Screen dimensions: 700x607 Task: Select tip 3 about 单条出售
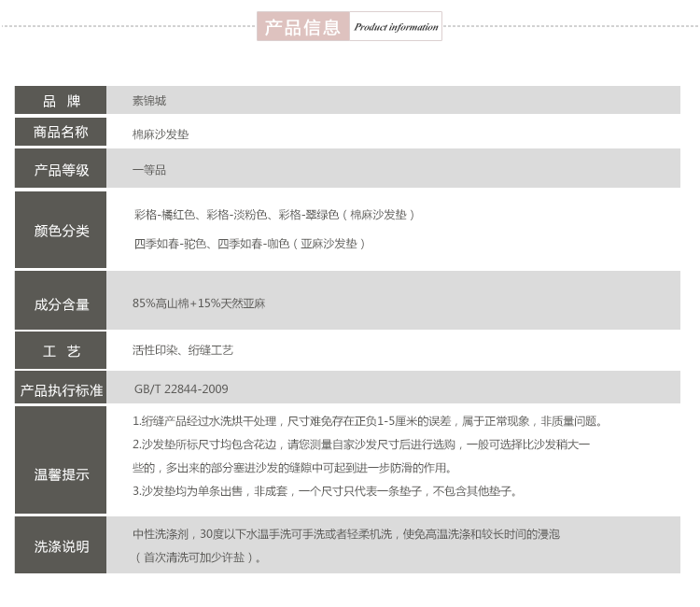325,491
